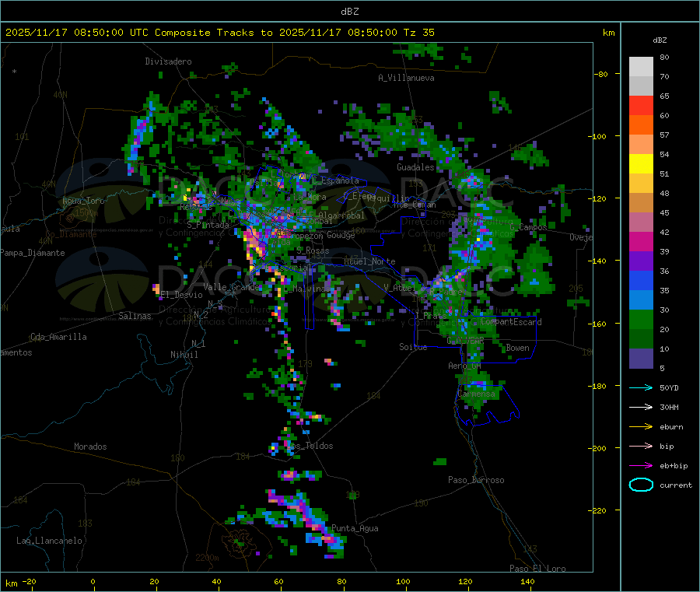The height and width of the screenshot is (592, 700).
Task: Click the 'Aero_GA' map label
Action: point(465,366)
